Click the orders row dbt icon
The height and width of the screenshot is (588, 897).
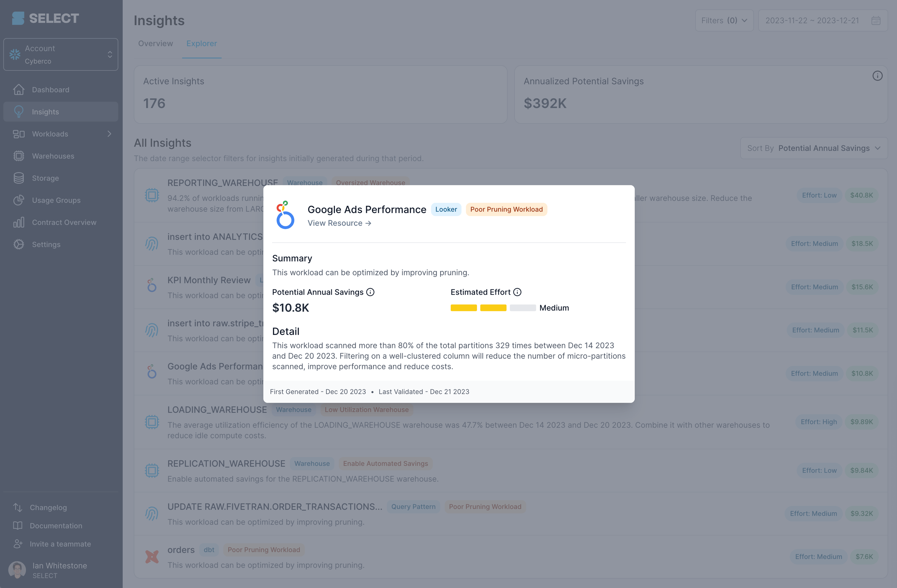[152, 556]
